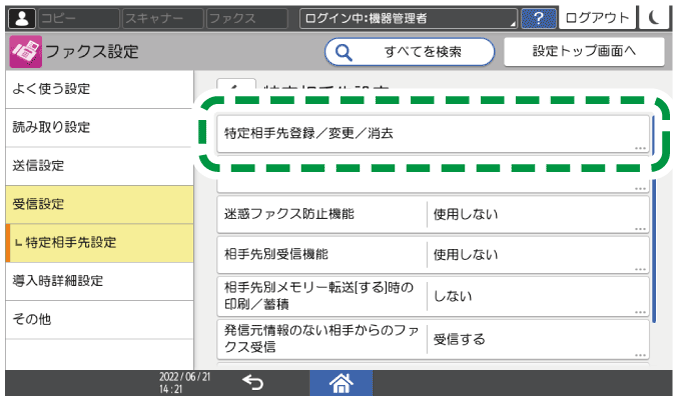The width and height of the screenshot is (680, 400).
Task: Select 読み取り設定 in sidebar
Action: point(99,128)
